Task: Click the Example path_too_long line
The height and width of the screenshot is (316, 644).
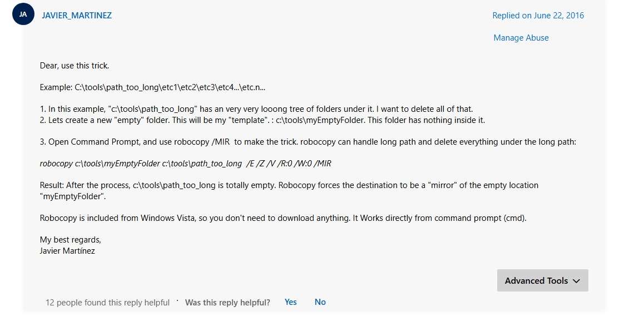Action: (152, 87)
